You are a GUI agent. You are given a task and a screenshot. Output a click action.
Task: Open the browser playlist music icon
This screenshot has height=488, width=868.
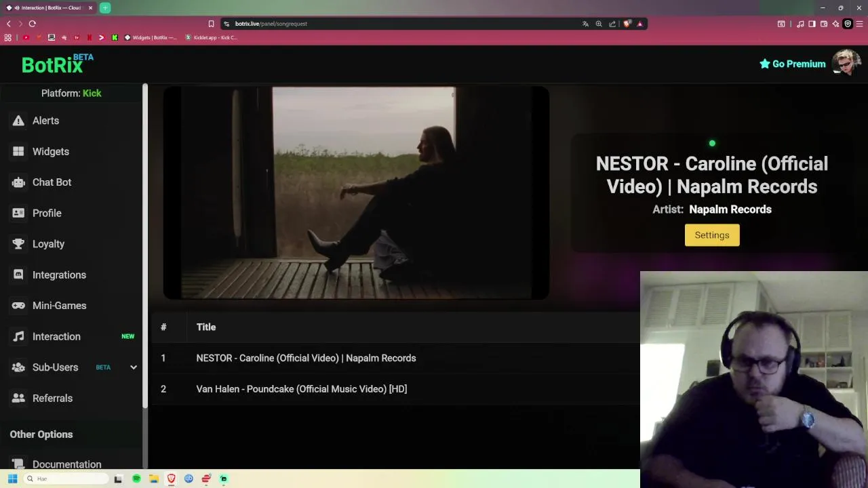coord(800,24)
